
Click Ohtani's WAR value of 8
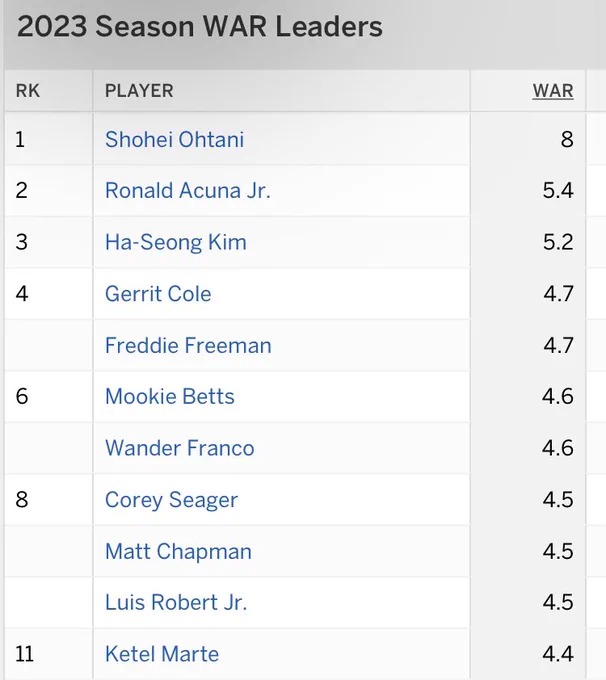[566, 139]
